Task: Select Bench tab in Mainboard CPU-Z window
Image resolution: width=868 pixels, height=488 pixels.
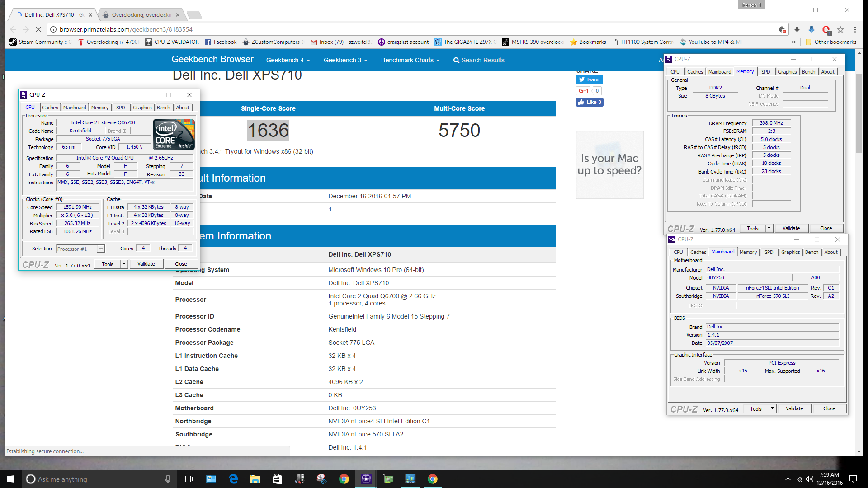Action: 811,252
